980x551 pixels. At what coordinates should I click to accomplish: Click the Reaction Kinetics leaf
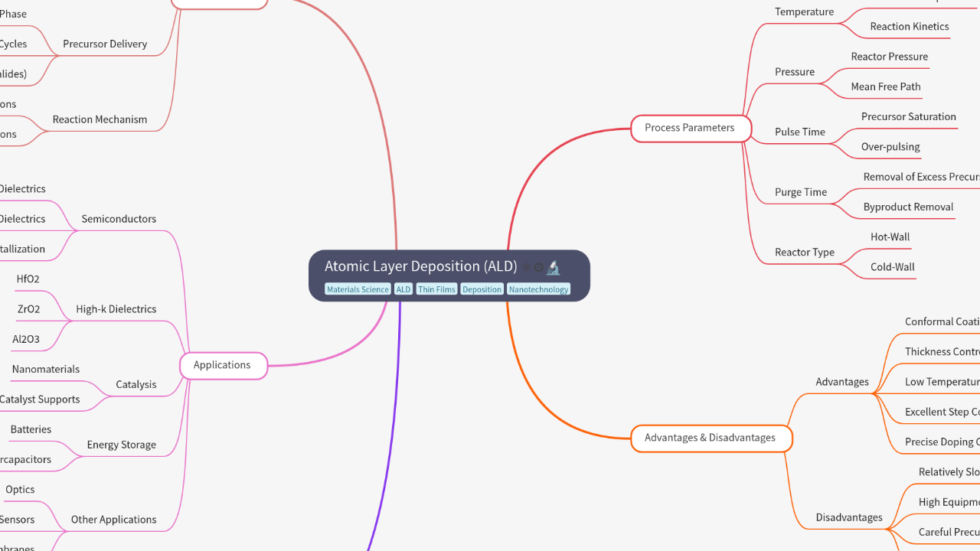coord(910,26)
